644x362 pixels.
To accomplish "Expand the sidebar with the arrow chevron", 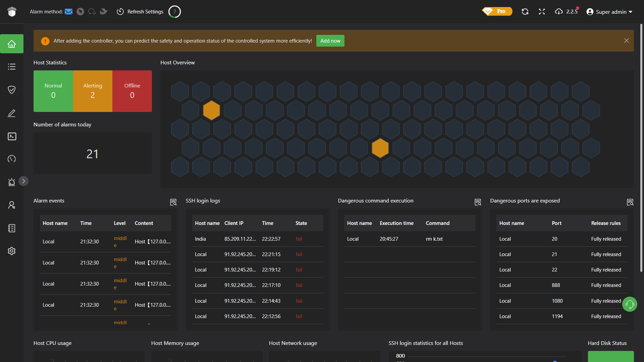I will tap(23, 181).
